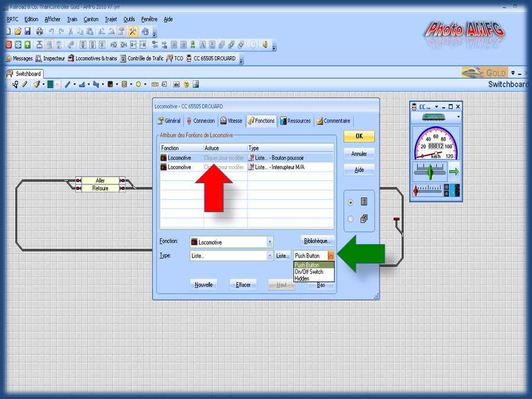Expand the Type Liste... dropdown
Screen dimensions: 532x399
tap(270, 255)
